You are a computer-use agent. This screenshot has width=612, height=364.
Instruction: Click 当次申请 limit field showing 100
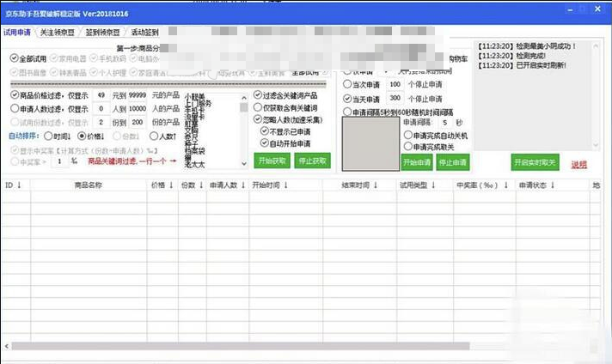(395, 84)
